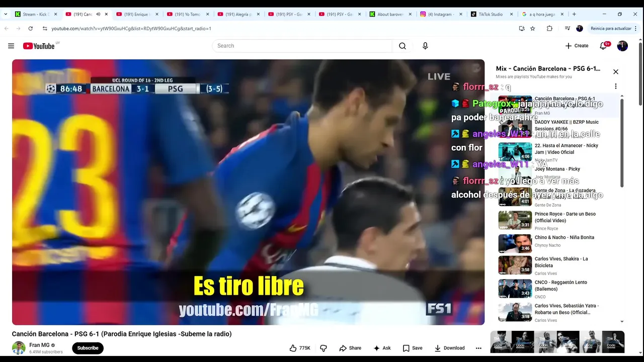Save the video to a playlist
The image size is (644, 362).
[x=413, y=348]
